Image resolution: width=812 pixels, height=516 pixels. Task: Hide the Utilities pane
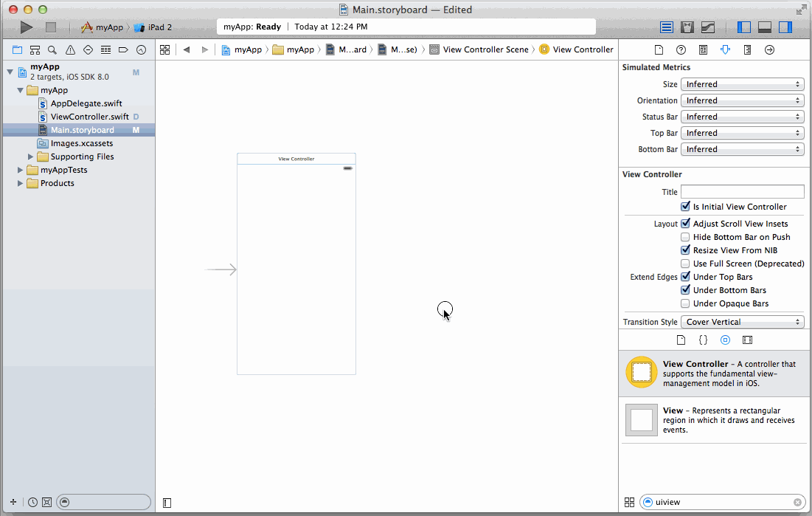[x=785, y=27]
